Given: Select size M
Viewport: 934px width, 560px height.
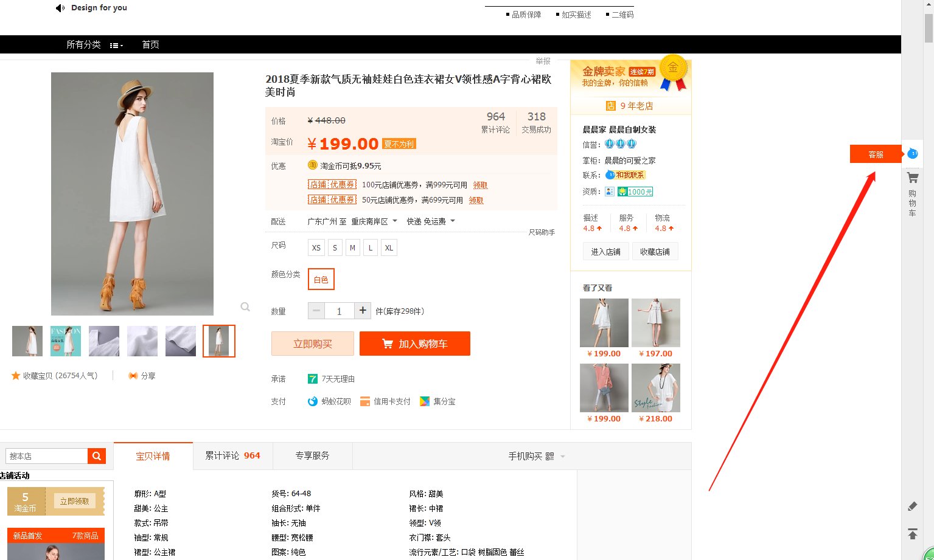Looking at the screenshot, I should pyautogui.click(x=352, y=247).
